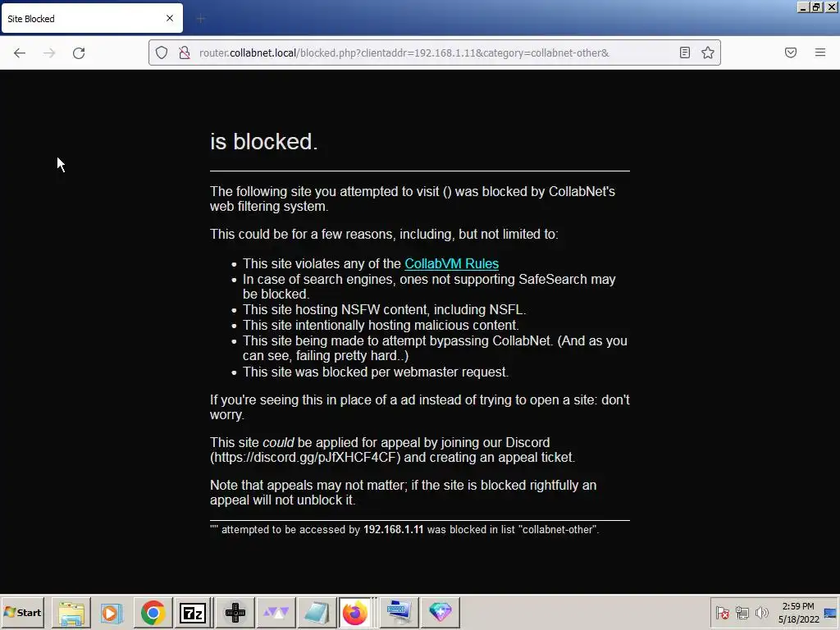The image size is (840, 630).
Task: Open a new tab with plus button
Action: (x=200, y=19)
